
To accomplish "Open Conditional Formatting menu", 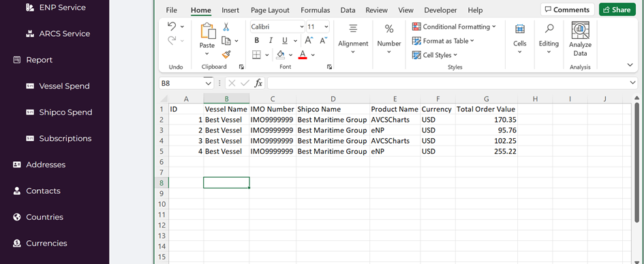I will coord(454,27).
